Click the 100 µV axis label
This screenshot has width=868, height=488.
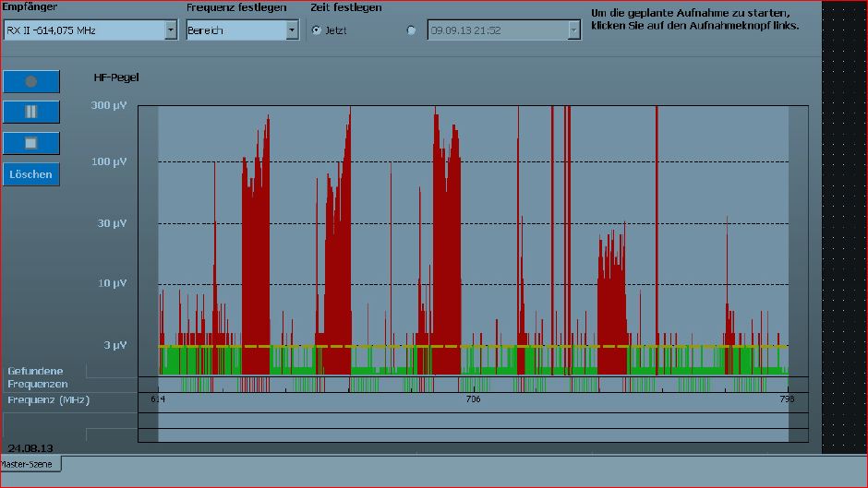click(109, 161)
